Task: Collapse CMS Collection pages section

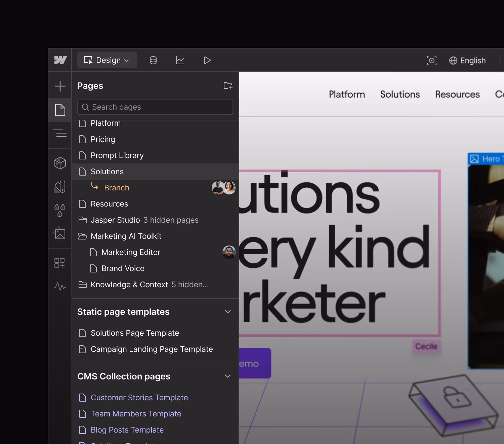Action: 228,376
